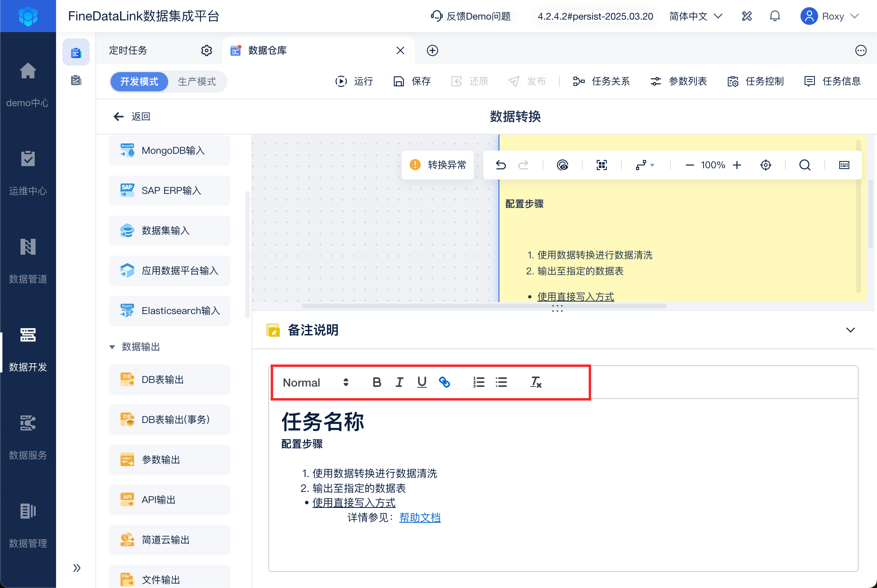877x588 pixels.
Task: Open the 简体中文 language dropdown
Action: click(696, 16)
